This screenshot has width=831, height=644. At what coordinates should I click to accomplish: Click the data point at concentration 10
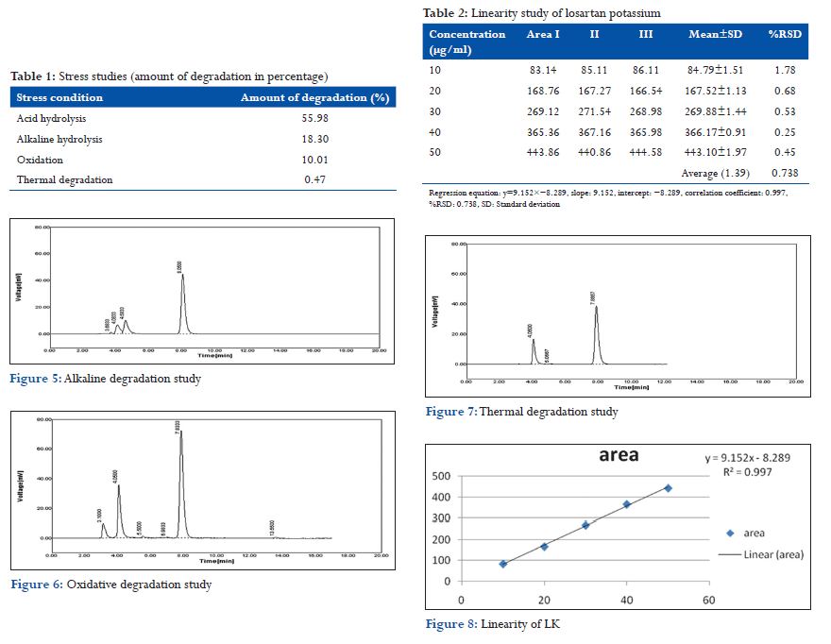click(503, 564)
